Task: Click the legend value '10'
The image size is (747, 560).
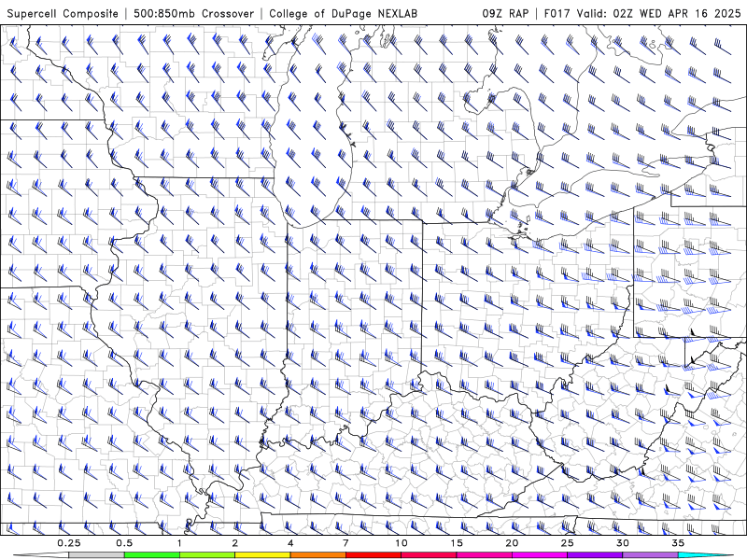Action: (402, 543)
